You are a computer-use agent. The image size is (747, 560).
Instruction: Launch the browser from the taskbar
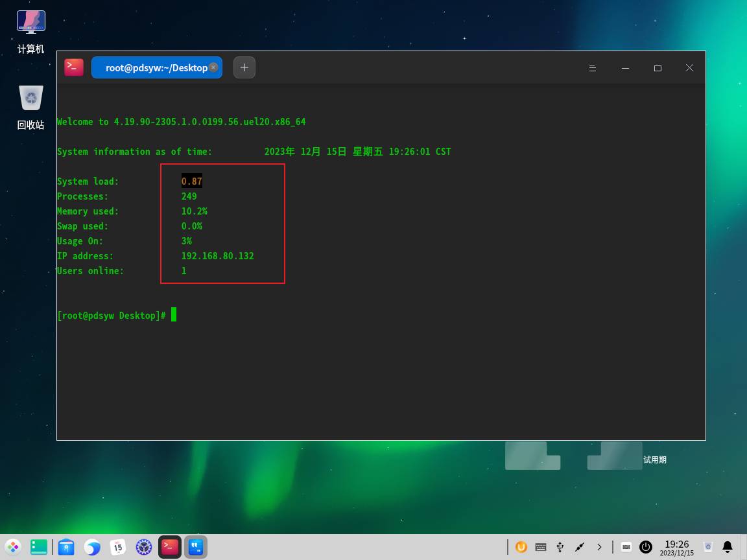92,547
